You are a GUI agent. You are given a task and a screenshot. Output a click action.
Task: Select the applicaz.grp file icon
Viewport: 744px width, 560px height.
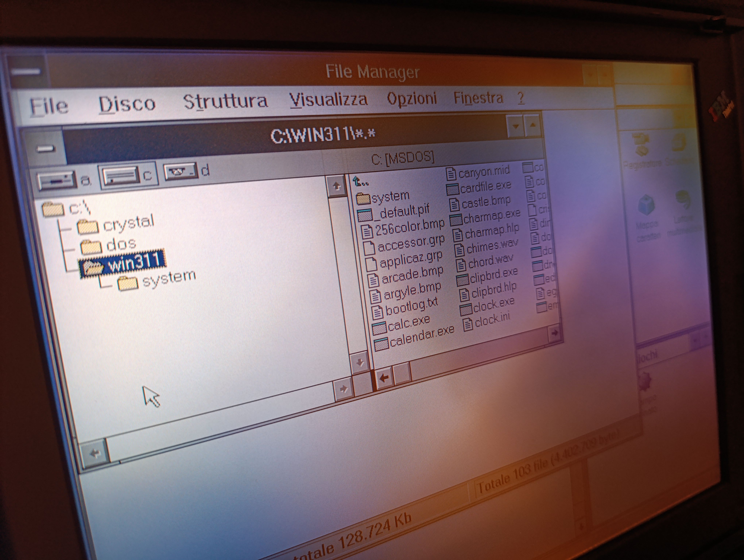coord(371,264)
